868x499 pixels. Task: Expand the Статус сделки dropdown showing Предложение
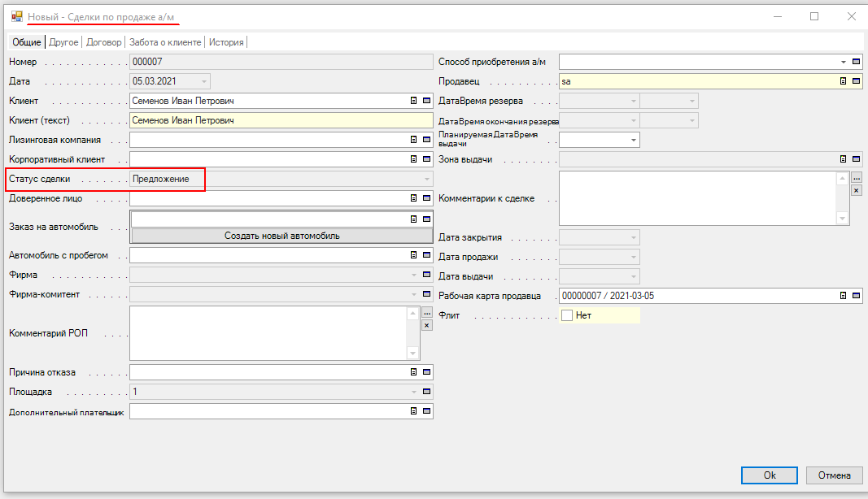(425, 179)
